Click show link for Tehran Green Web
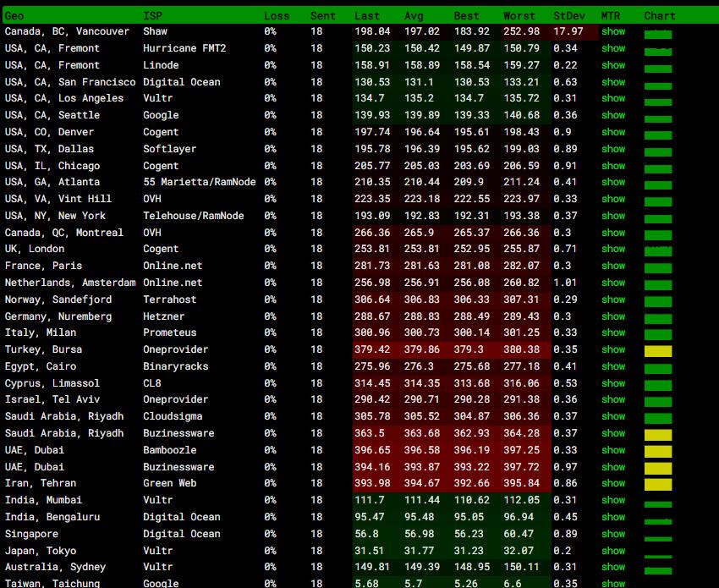Image resolution: width=719 pixels, height=588 pixels. click(613, 483)
